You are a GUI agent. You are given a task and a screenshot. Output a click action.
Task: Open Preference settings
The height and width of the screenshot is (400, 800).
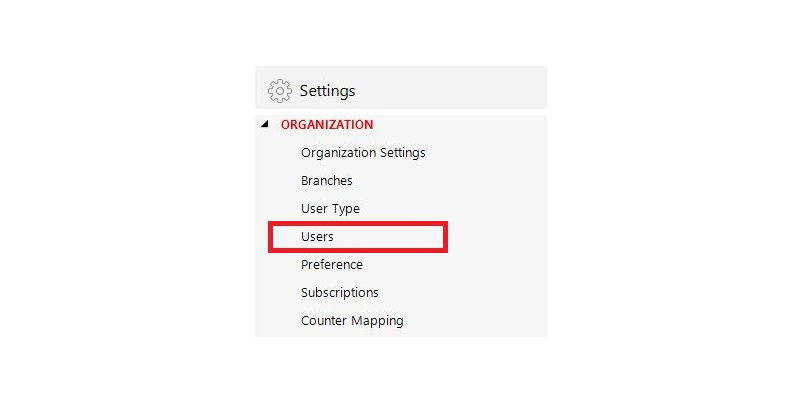[x=332, y=265]
